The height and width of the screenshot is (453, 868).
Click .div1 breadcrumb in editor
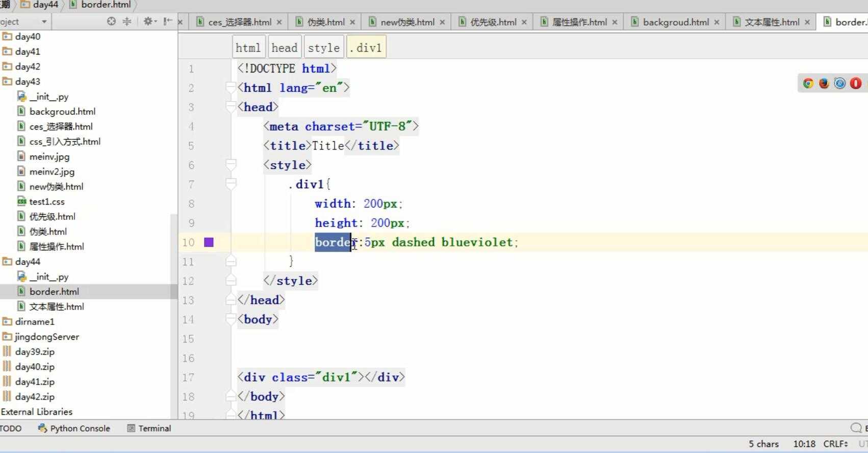pos(366,47)
